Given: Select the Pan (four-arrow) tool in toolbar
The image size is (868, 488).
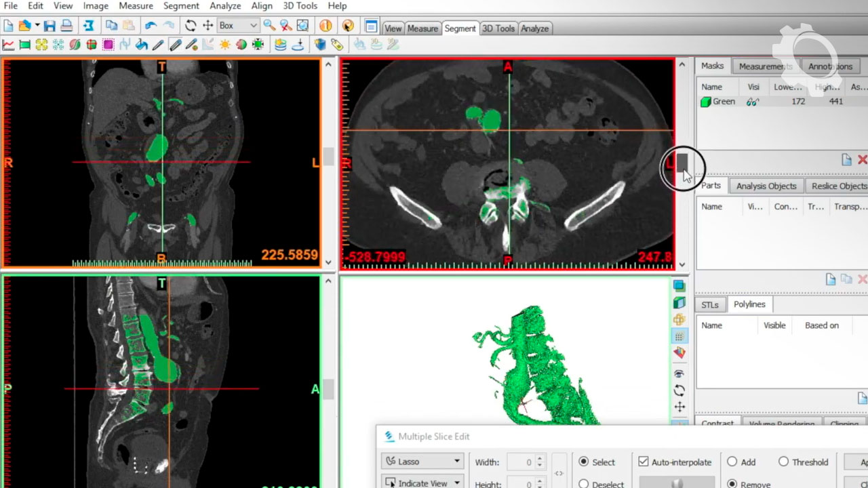Looking at the screenshot, I should (208, 26).
